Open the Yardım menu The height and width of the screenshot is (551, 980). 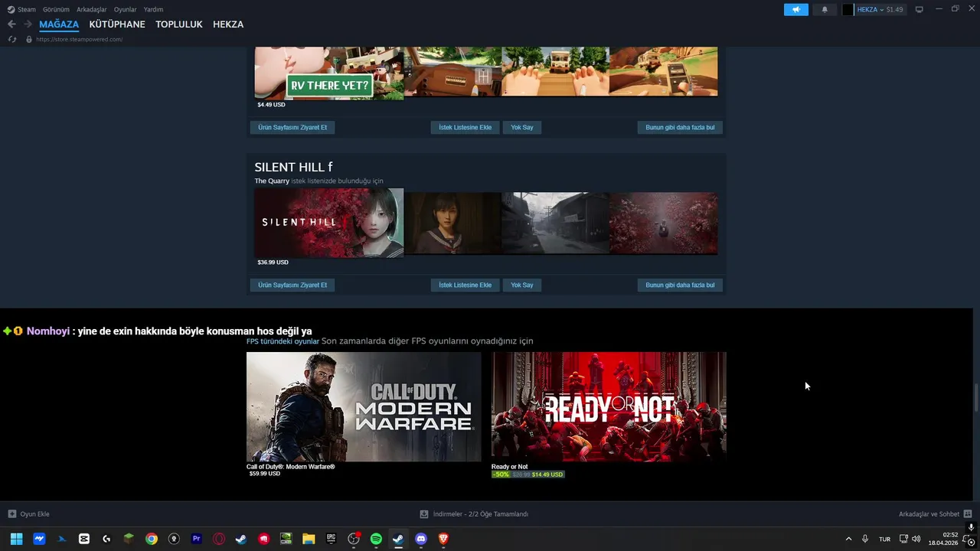154,9
